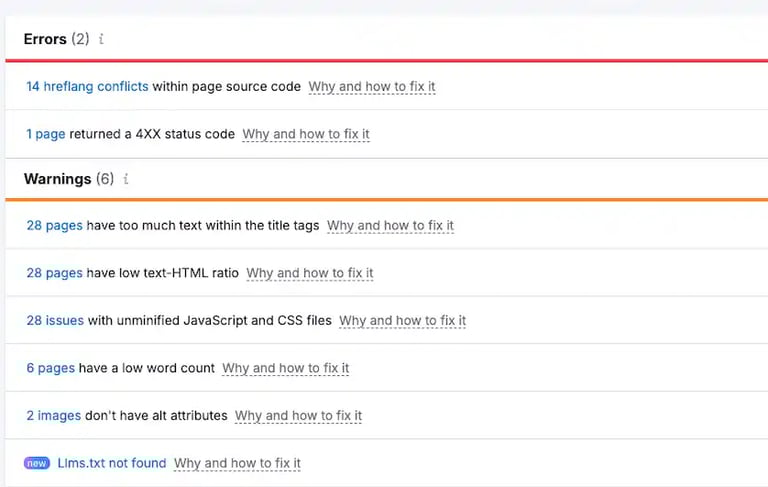This screenshot has width=768, height=487.
Task: Click text 'have low text-HTML ratio'
Action: tap(163, 273)
